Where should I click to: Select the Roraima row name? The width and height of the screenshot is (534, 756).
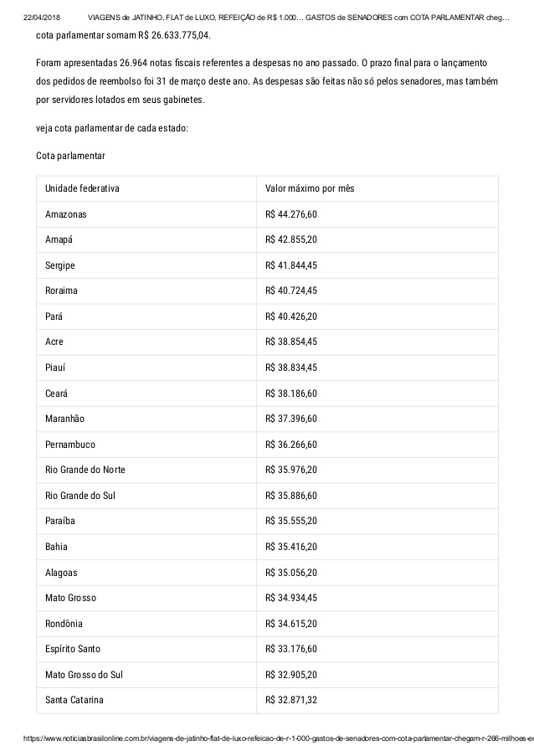coord(61,291)
